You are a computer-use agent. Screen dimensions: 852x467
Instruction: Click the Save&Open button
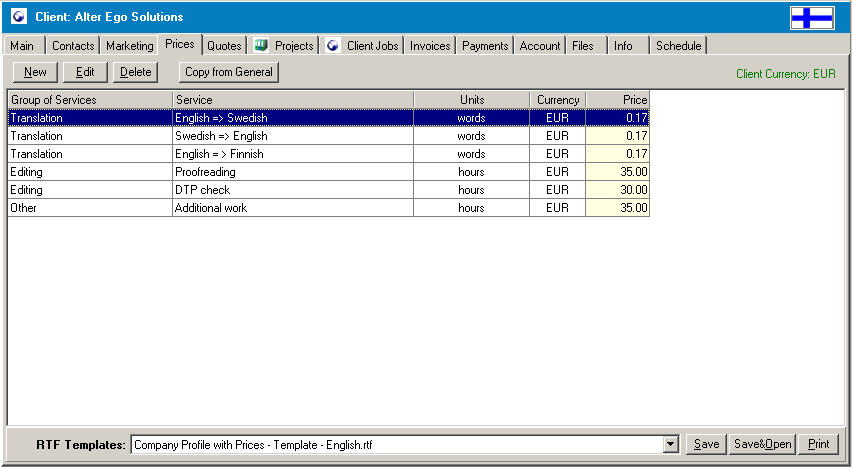click(x=762, y=444)
